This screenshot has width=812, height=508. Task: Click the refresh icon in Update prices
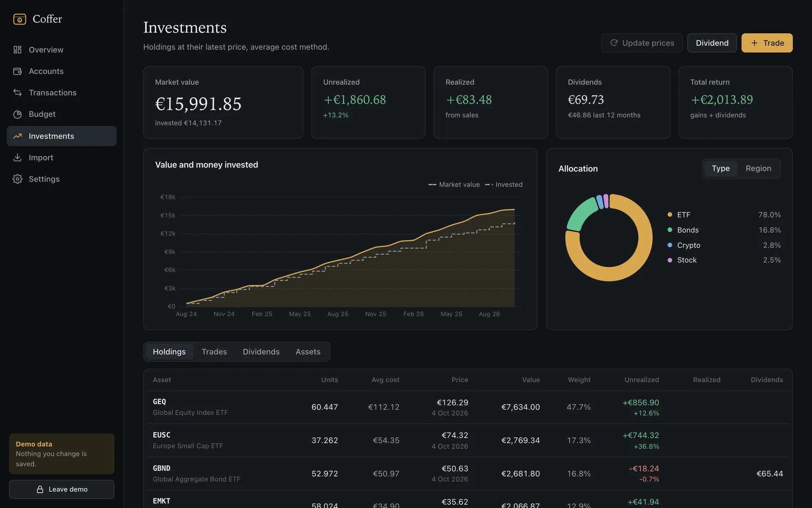point(614,43)
